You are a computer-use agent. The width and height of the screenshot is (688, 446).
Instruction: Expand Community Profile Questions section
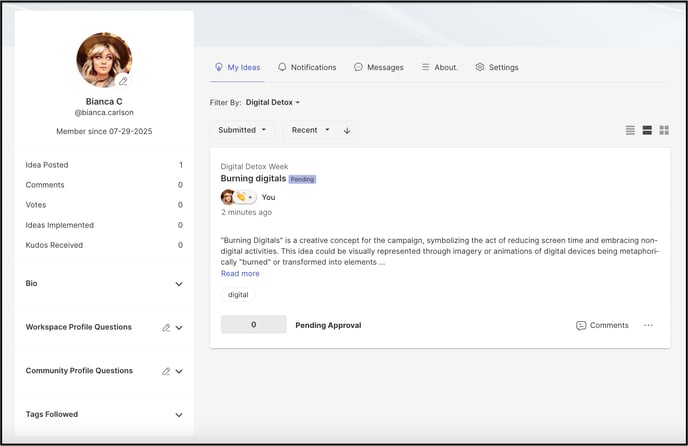point(179,371)
